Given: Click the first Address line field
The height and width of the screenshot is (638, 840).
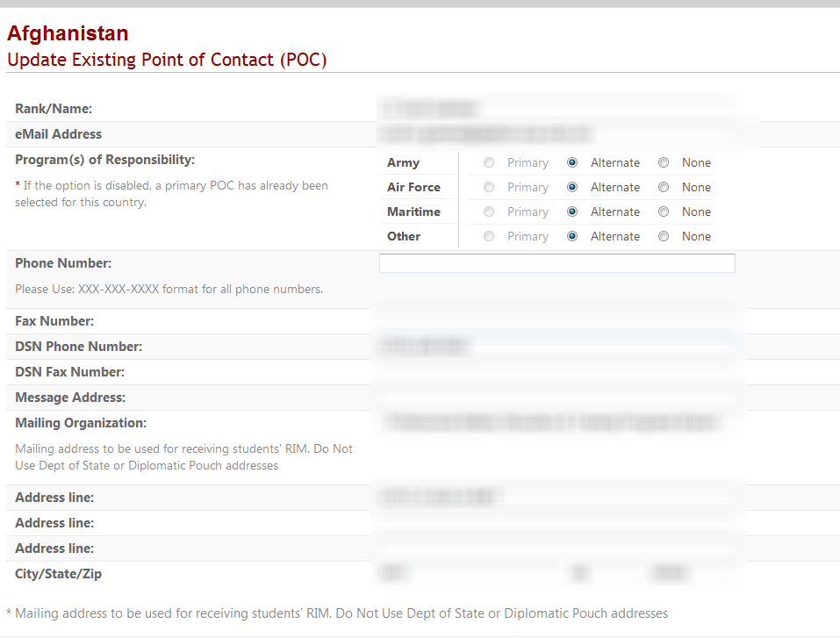Looking at the screenshot, I should 556,498.
